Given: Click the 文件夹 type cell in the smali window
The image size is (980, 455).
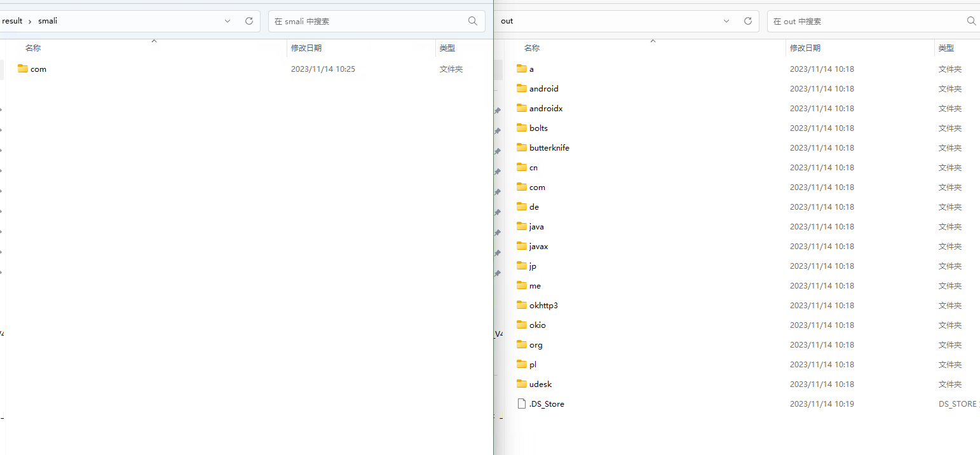Looking at the screenshot, I should pyautogui.click(x=451, y=69).
